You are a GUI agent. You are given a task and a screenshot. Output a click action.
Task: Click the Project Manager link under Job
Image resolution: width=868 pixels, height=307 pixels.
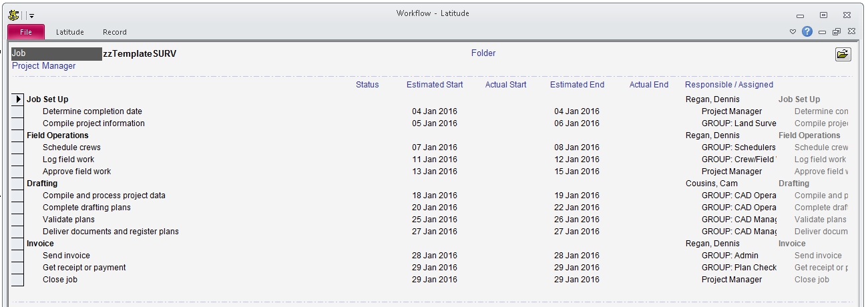pyautogui.click(x=44, y=66)
